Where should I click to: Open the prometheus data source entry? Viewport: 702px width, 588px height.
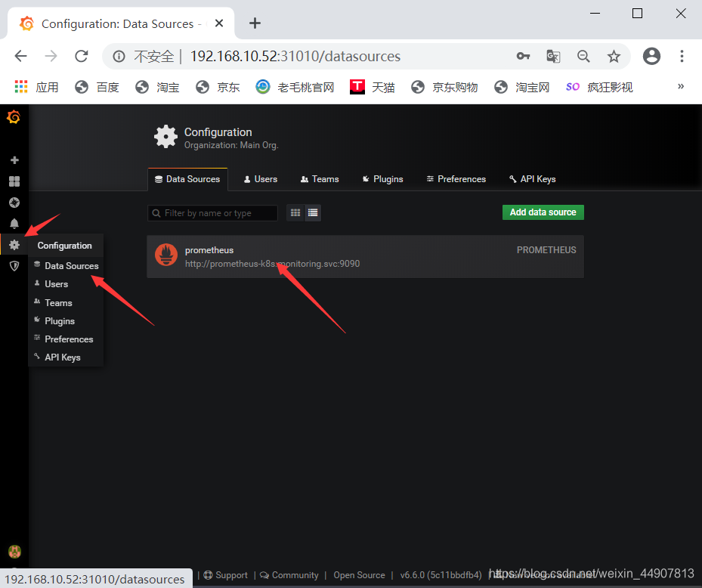point(365,257)
